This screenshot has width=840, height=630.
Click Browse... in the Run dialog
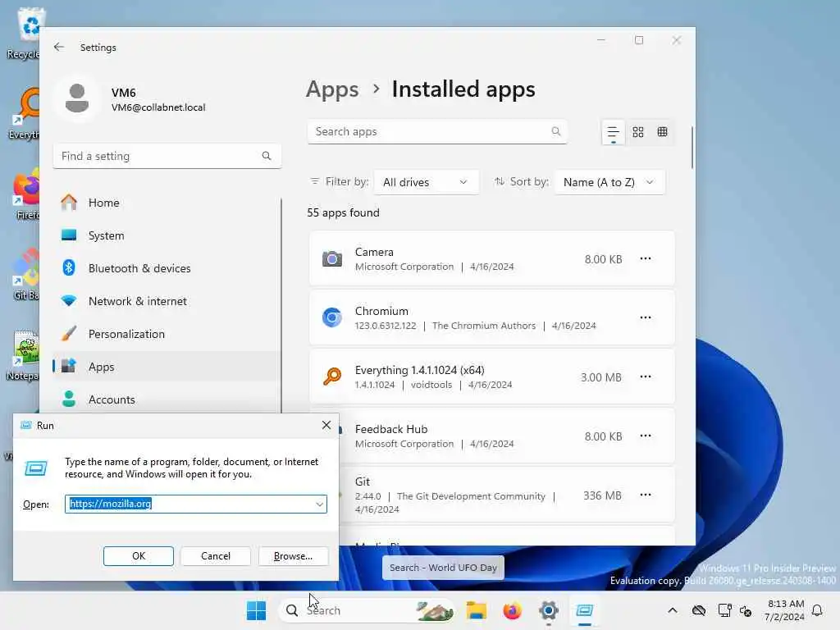point(293,556)
